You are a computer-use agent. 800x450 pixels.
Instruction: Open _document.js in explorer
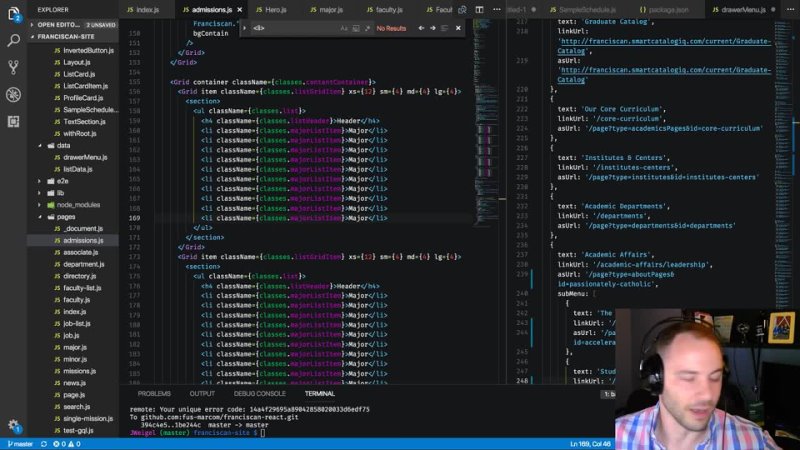point(83,229)
